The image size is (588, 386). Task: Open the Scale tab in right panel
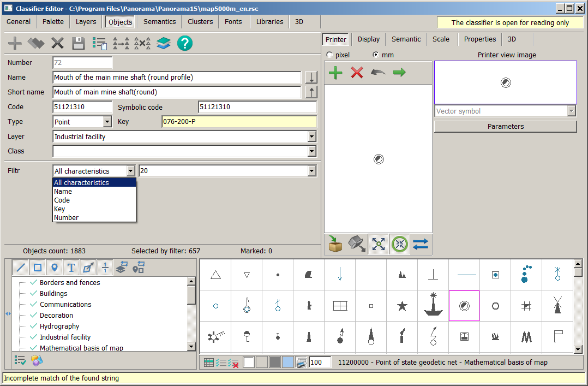pyautogui.click(x=441, y=39)
